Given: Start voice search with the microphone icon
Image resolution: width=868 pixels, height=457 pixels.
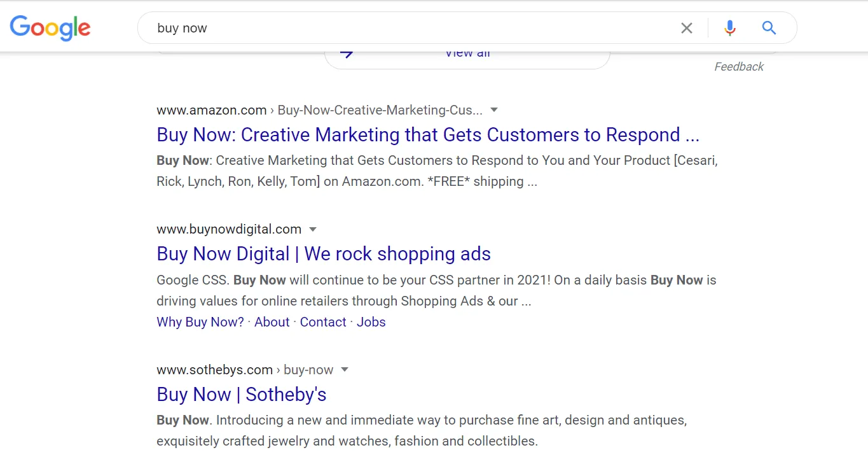Looking at the screenshot, I should pos(730,28).
